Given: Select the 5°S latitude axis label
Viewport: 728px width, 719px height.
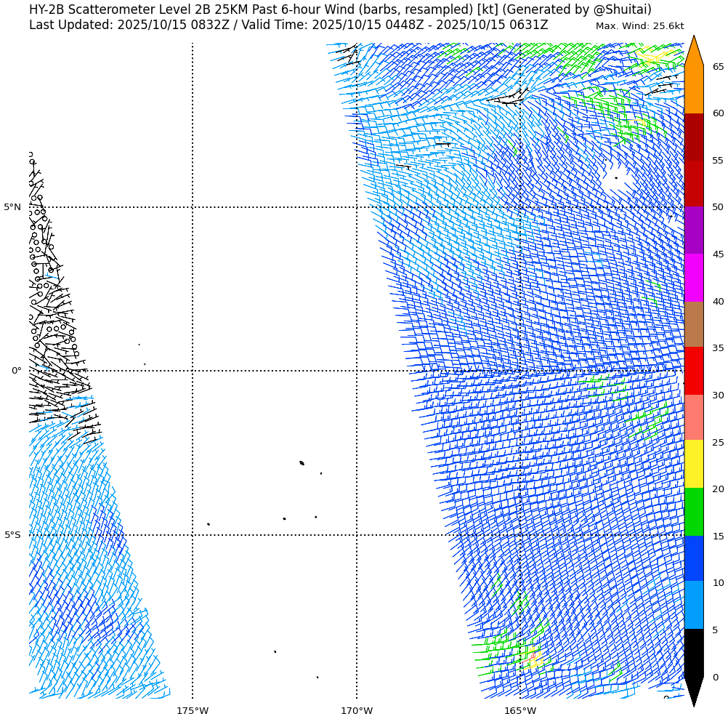Looking at the screenshot, I should coord(12,535).
